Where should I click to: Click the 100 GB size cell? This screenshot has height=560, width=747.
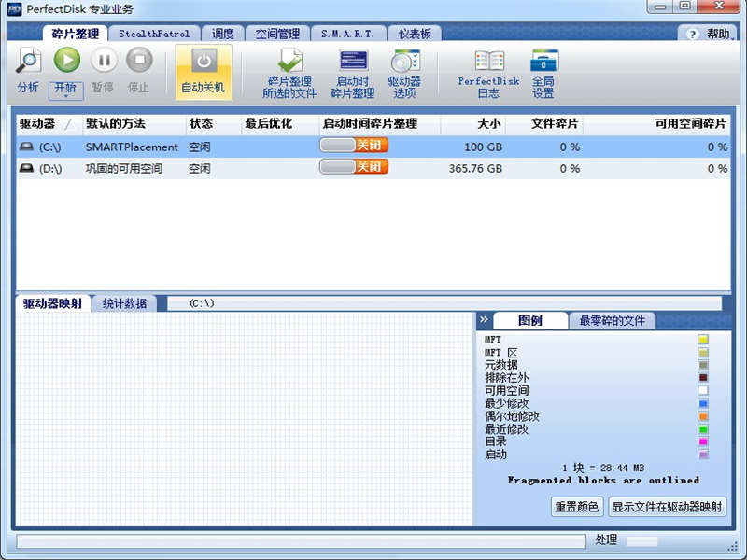point(483,147)
